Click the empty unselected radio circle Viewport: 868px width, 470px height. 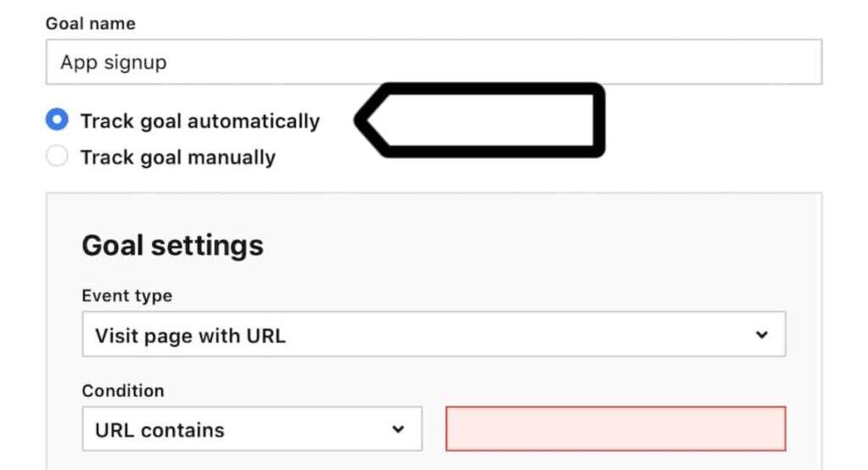(x=57, y=157)
